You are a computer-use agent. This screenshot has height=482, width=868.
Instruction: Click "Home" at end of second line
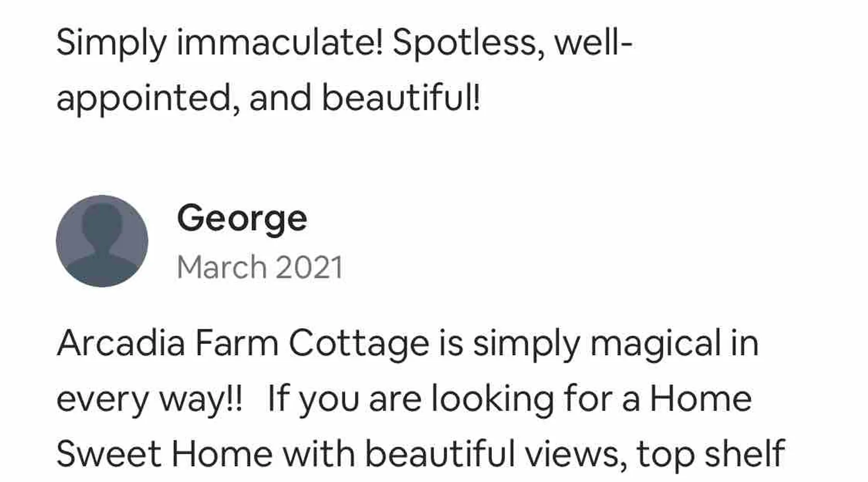pos(701,399)
